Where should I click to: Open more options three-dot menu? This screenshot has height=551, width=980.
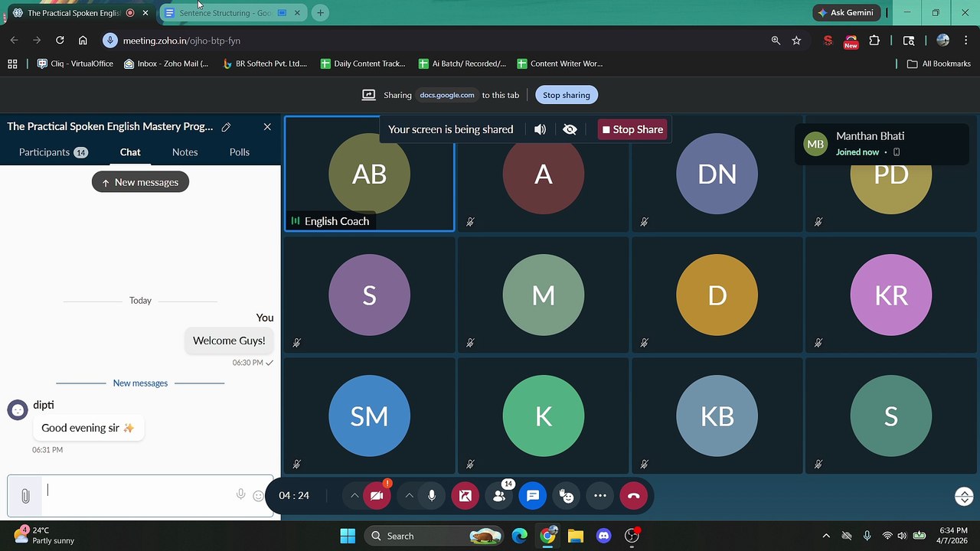(x=600, y=496)
